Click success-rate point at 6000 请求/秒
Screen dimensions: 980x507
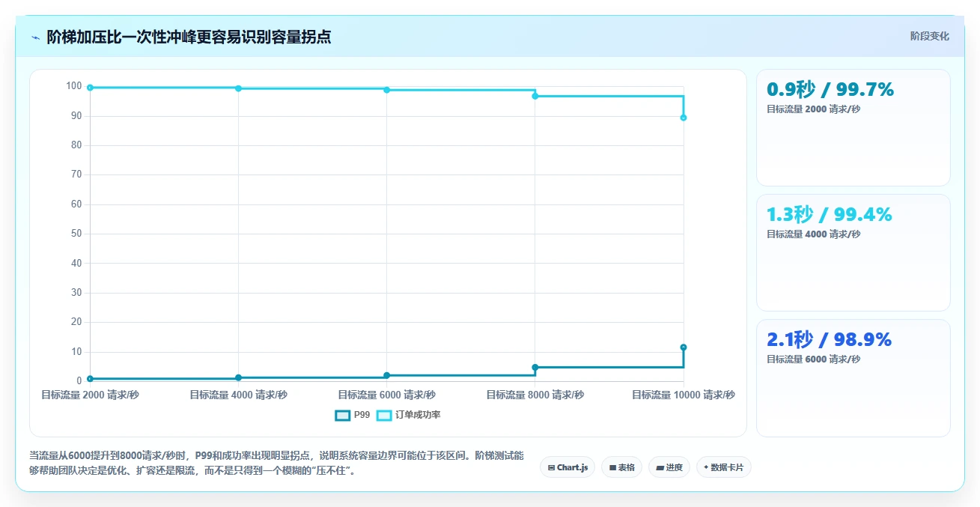(386, 90)
